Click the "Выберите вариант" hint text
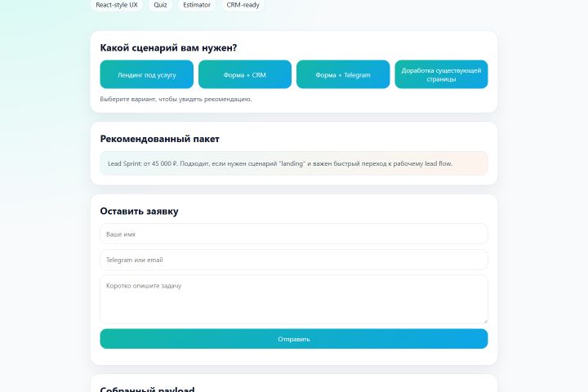The width and height of the screenshot is (588, 392). tap(176, 99)
